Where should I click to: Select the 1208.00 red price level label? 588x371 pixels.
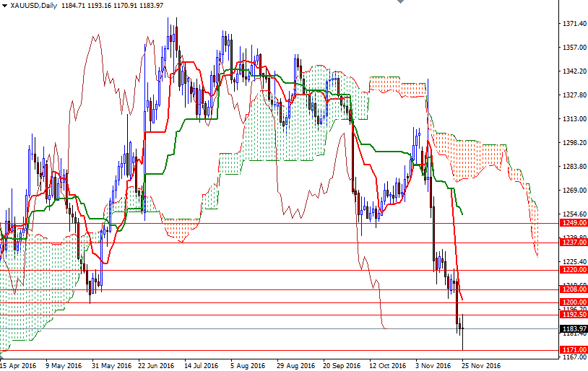tap(574, 289)
